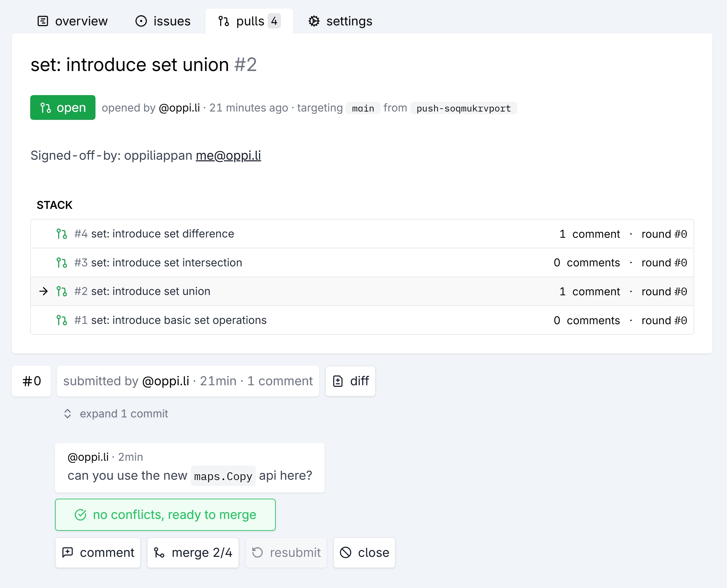The image size is (727, 588).
Task: Click the settings gear icon
Action: pos(314,21)
